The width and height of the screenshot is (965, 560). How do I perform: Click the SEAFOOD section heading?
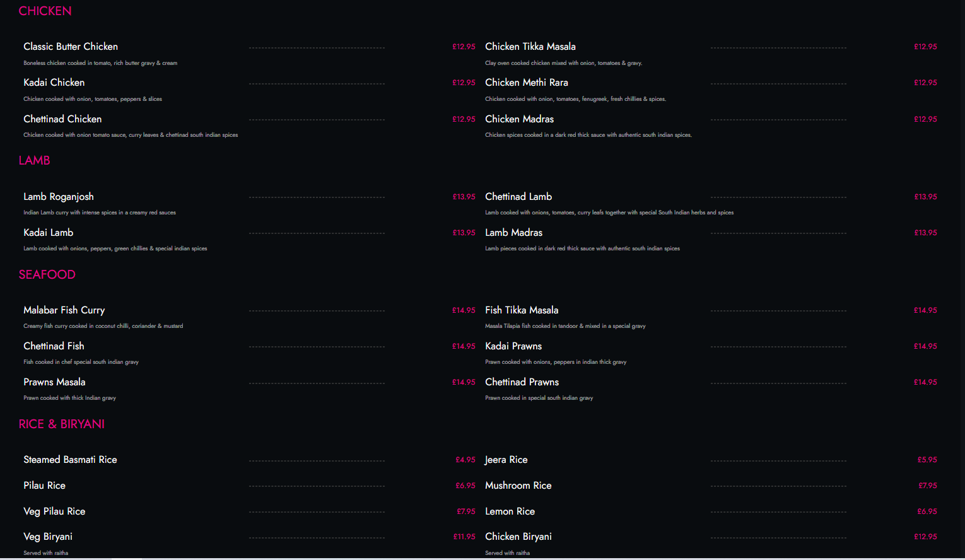pyautogui.click(x=47, y=275)
